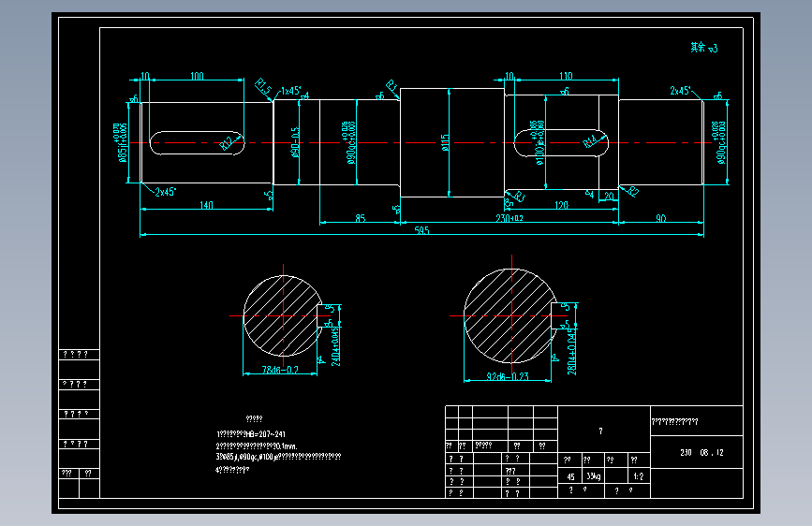Select the ø115 diameter label
Screen dimensions: 812x526
(446, 142)
